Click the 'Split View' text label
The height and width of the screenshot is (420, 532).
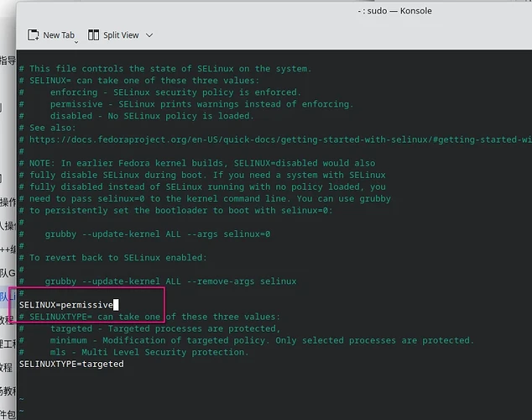pyautogui.click(x=121, y=35)
